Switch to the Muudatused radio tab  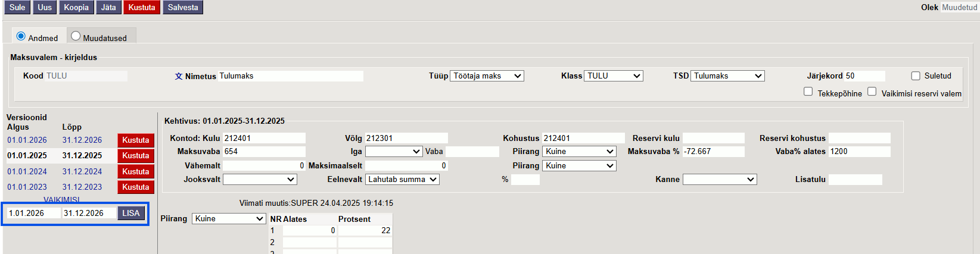click(x=76, y=36)
